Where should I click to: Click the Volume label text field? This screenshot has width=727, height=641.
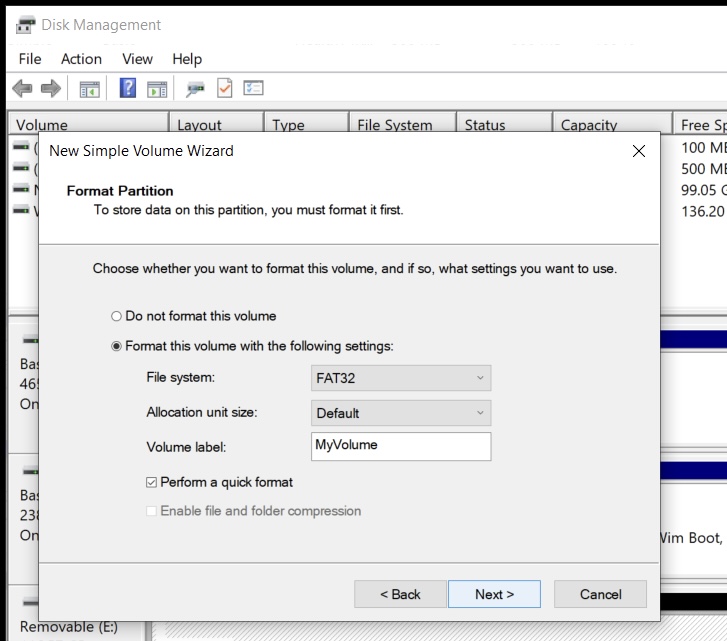pyautogui.click(x=401, y=446)
